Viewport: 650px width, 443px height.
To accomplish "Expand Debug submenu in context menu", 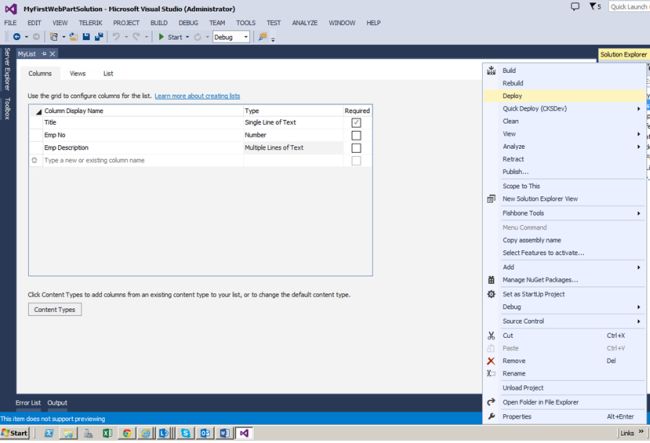I will 639,307.
